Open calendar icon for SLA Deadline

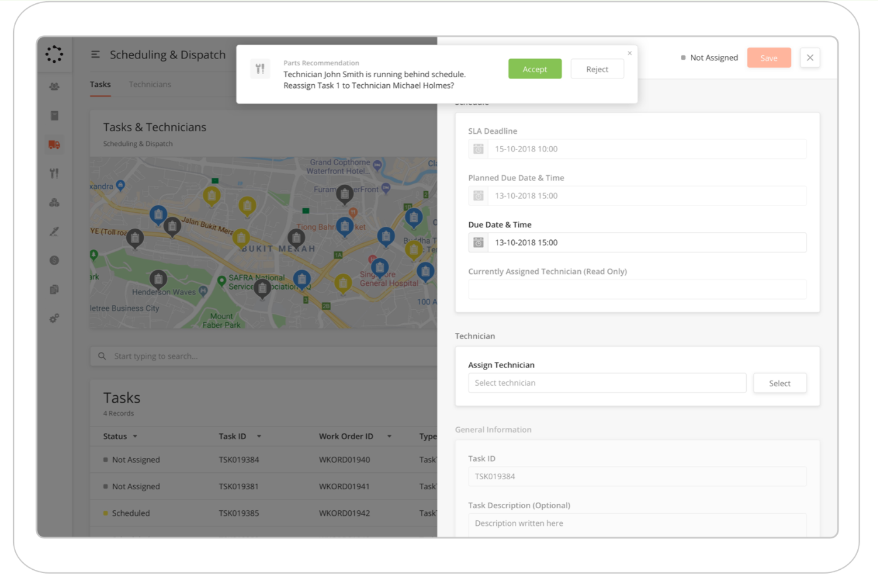coord(479,149)
